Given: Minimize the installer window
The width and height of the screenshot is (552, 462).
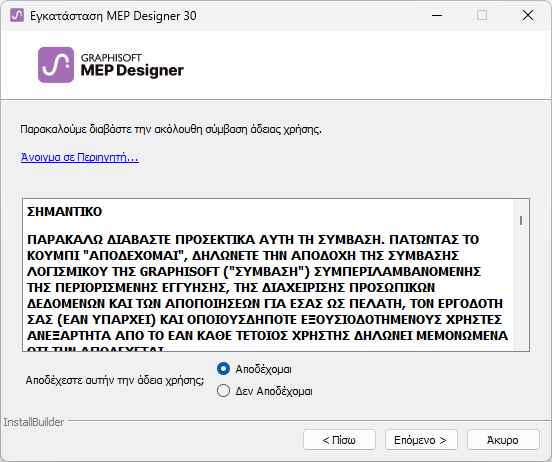Looking at the screenshot, I should pos(437,15).
